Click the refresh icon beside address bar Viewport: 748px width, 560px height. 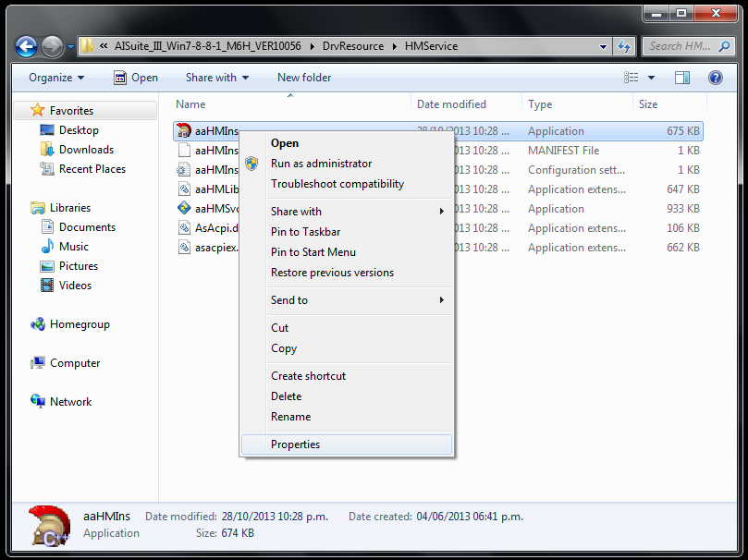(624, 45)
